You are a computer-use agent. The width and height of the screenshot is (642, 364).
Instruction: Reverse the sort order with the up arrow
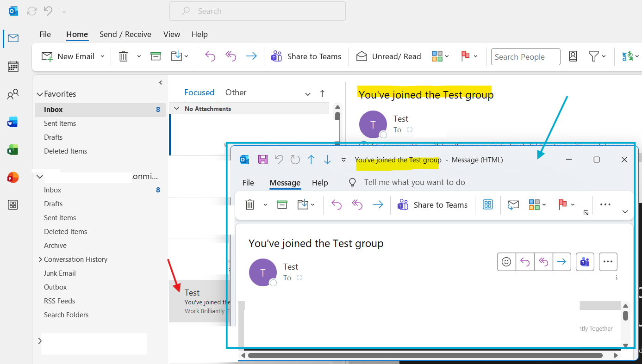[x=322, y=93]
